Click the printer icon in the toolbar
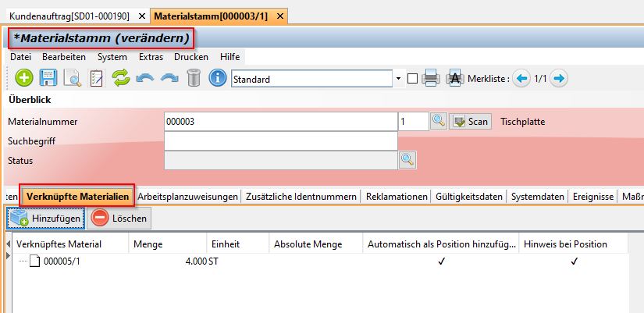The width and height of the screenshot is (644, 313). coord(431,78)
